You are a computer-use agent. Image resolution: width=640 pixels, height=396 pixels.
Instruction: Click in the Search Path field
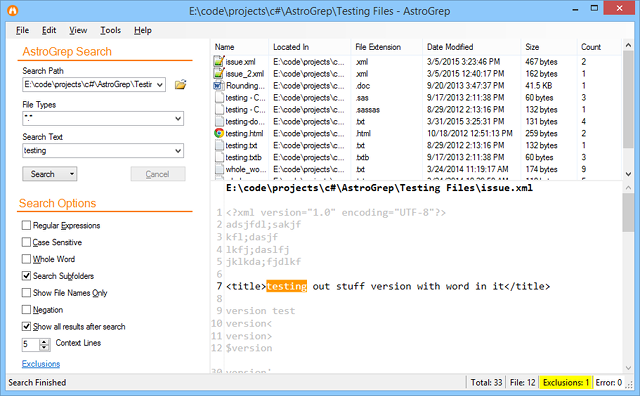click(89, 85)
